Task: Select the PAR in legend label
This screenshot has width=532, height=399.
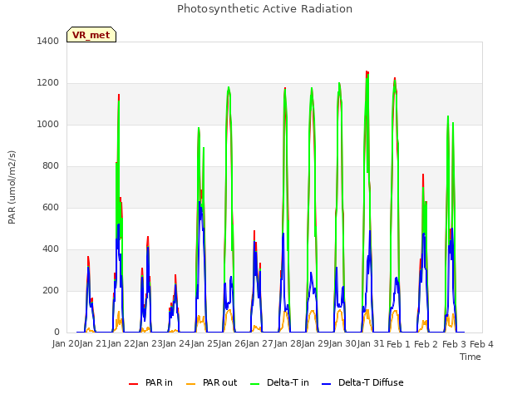Action: [159, 382]
